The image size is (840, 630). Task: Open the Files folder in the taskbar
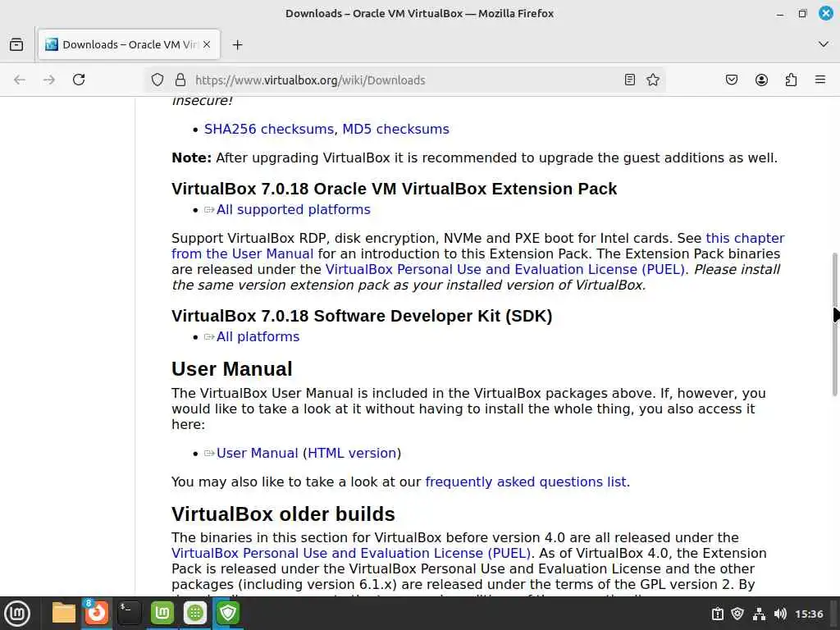pyautogui.click(x=63, y=613)
